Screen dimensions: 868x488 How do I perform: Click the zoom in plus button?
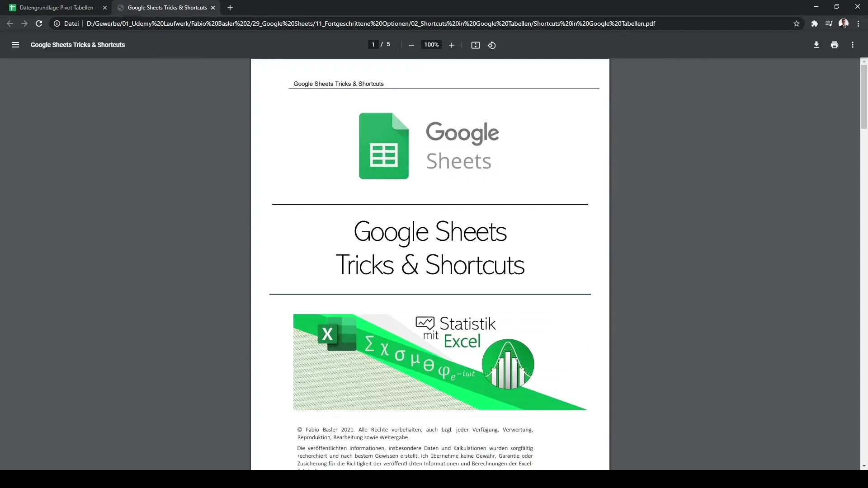click(452, 45)
